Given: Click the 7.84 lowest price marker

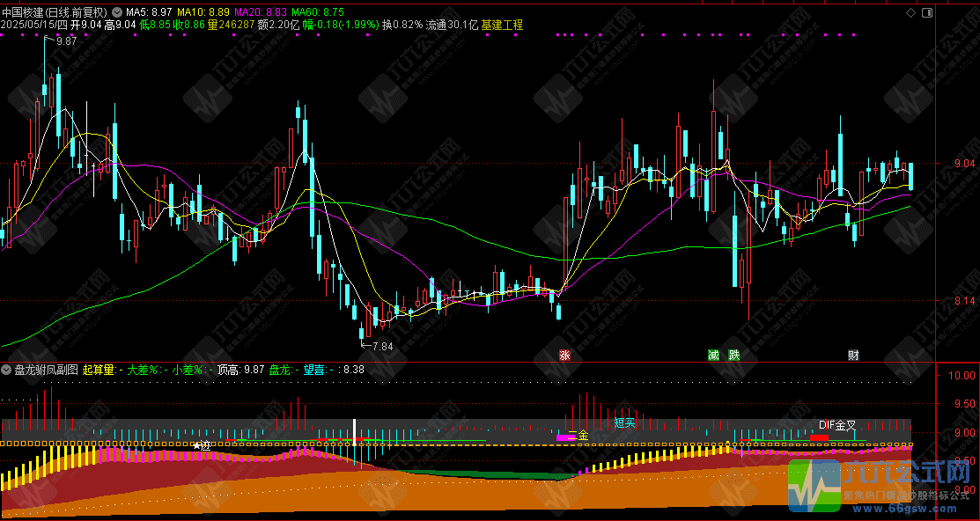Looking at the screenshot, I should (x=381, y=347).
